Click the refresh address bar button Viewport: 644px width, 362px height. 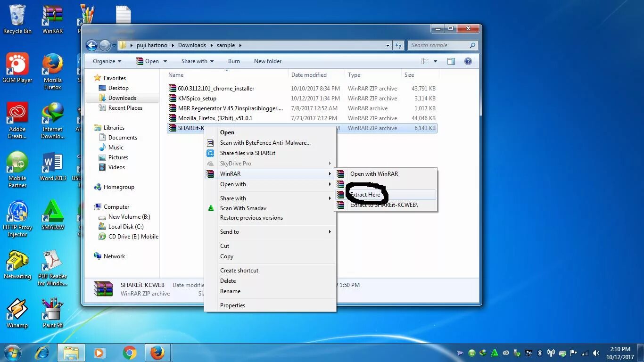[x=398, y=45]
